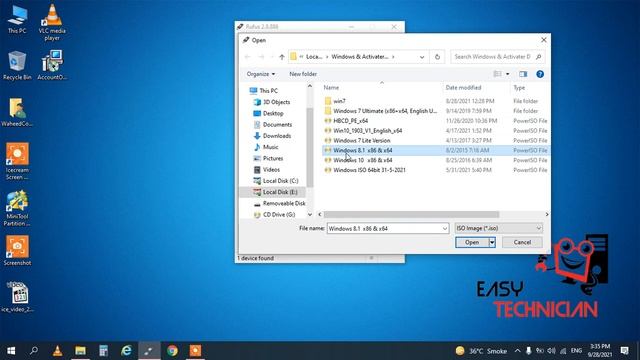
Task: Open the notification center
Action: tap(624, 351)
